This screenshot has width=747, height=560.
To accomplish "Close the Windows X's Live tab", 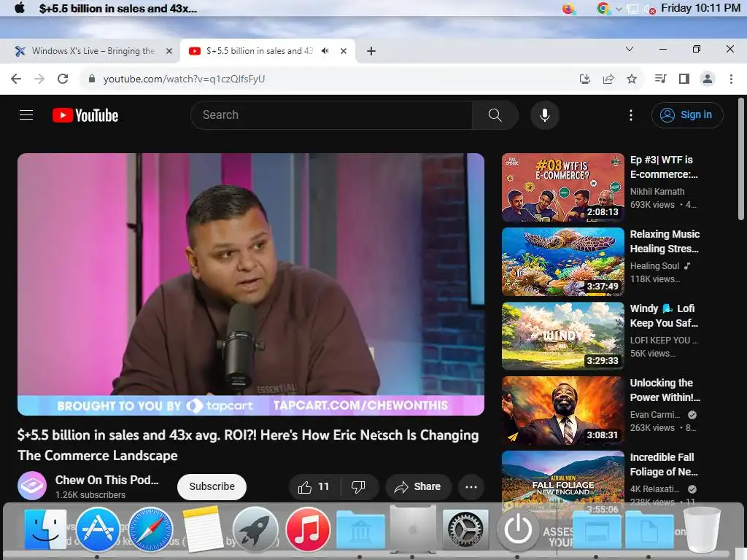I will click(x=169, y=51).
